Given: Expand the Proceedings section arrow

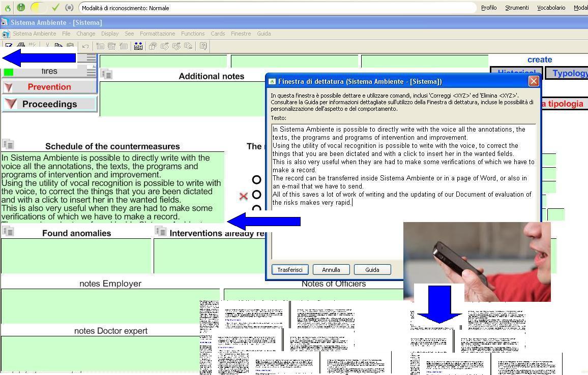Looking at the screenshot, I should tap(10, 104).
